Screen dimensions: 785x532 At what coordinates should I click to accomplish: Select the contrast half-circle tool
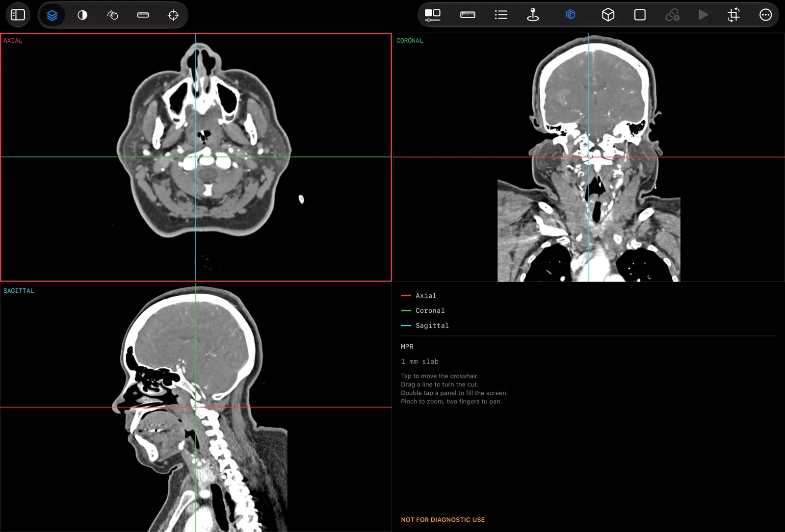82,15
